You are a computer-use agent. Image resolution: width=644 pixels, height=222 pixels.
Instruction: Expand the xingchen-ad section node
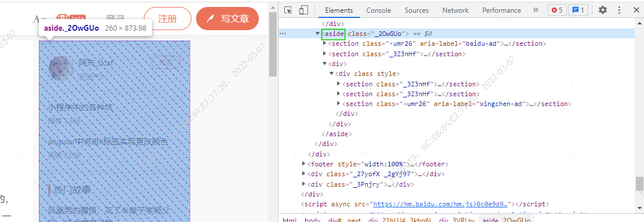coord(338,104)
